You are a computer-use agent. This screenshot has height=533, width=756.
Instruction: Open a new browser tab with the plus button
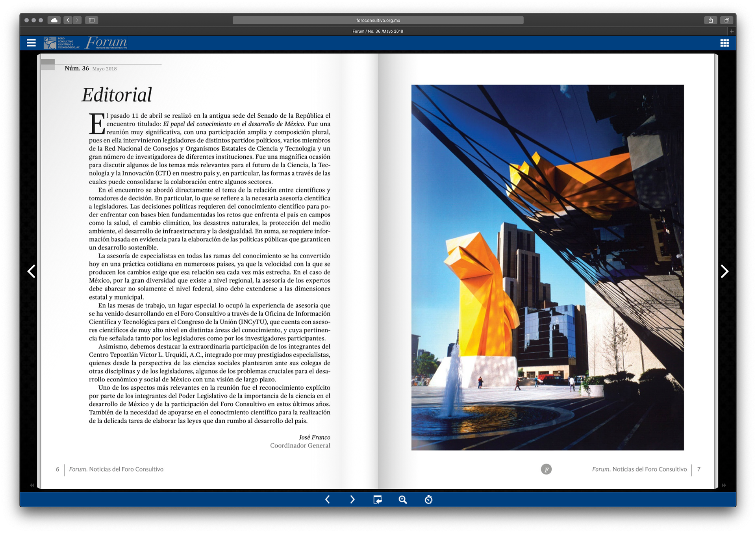tap(732, 31)
